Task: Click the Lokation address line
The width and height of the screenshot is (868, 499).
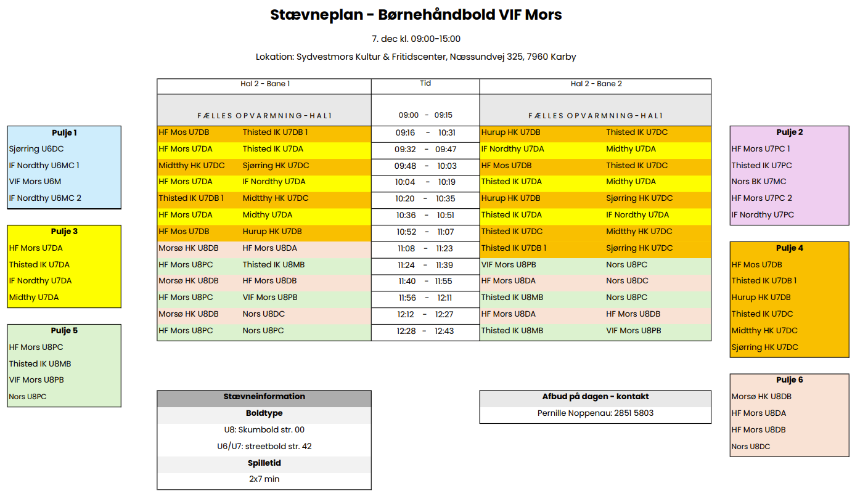Action: click(416, 57)
